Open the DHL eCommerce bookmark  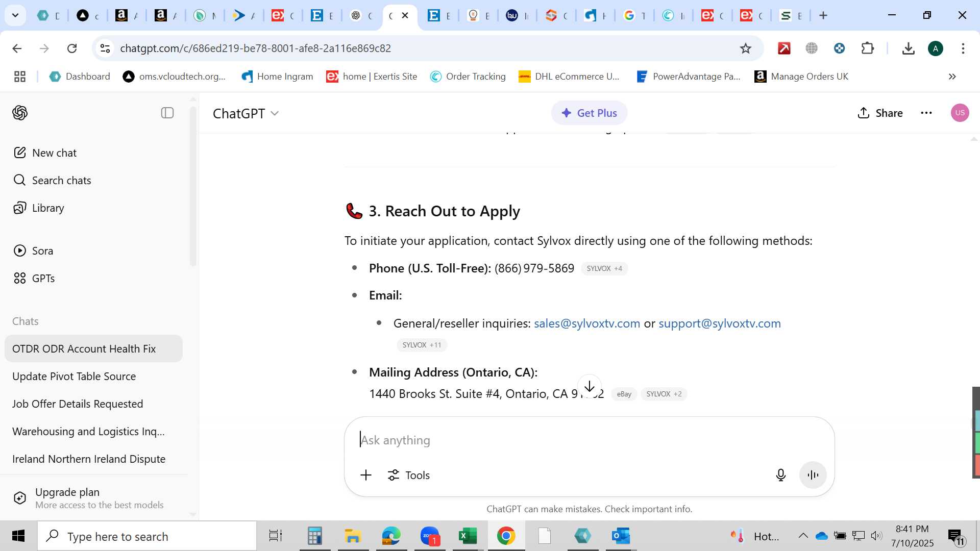[x=569, y=77]
